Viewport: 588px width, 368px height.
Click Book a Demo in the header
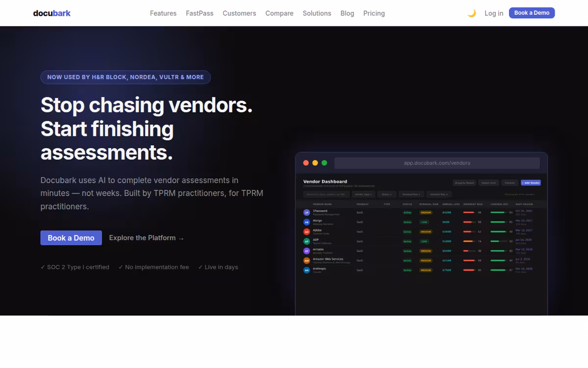(532, 13)
